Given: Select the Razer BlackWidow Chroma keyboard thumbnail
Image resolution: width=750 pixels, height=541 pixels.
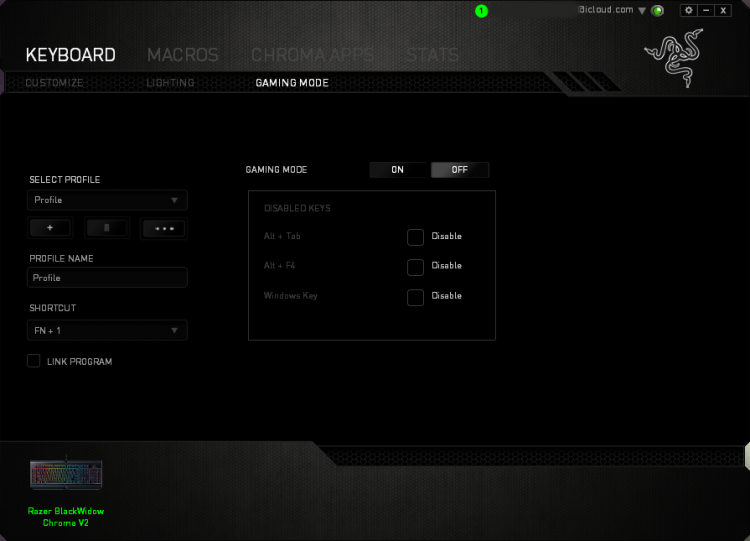Looking at the screenshot, I should pos(66,474).
